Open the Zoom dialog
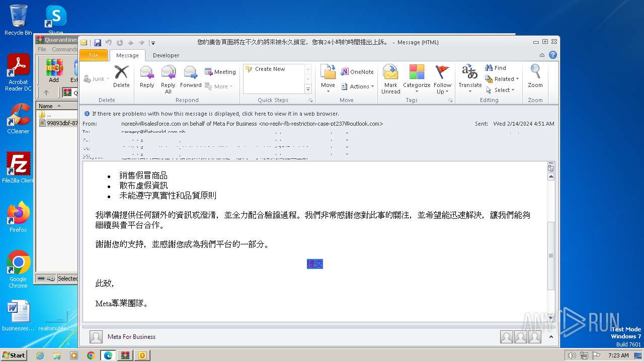This screenshot has height=362, width=644. pyautogui.click(x=535, y=76)
